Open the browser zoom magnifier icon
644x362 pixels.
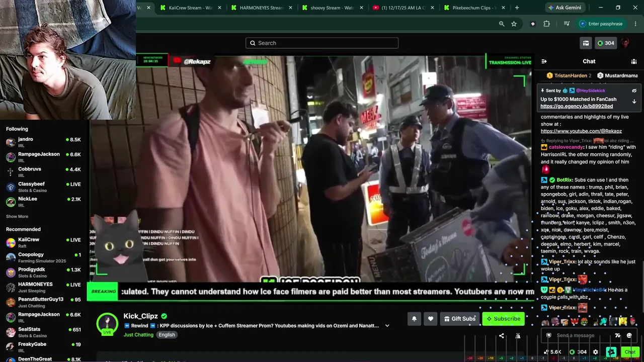(x=502, y=24)
